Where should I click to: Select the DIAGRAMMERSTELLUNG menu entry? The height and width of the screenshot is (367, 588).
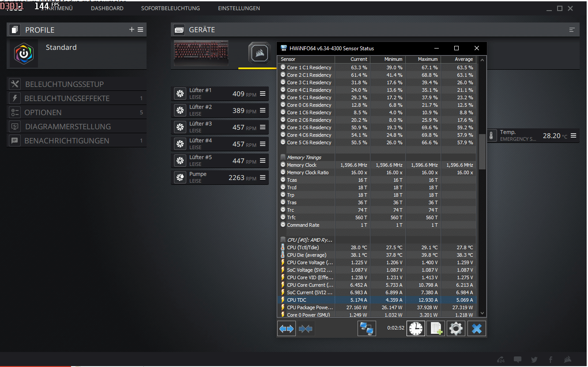68,127
